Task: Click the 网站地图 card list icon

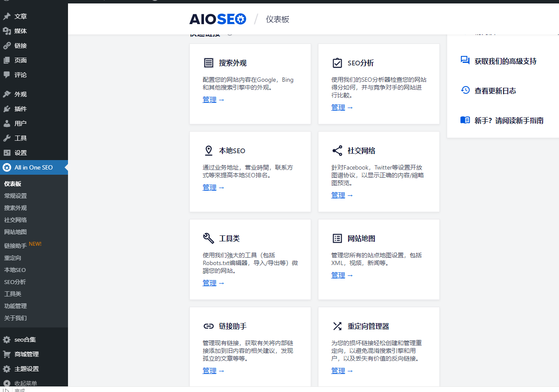Action: (337, 239)
